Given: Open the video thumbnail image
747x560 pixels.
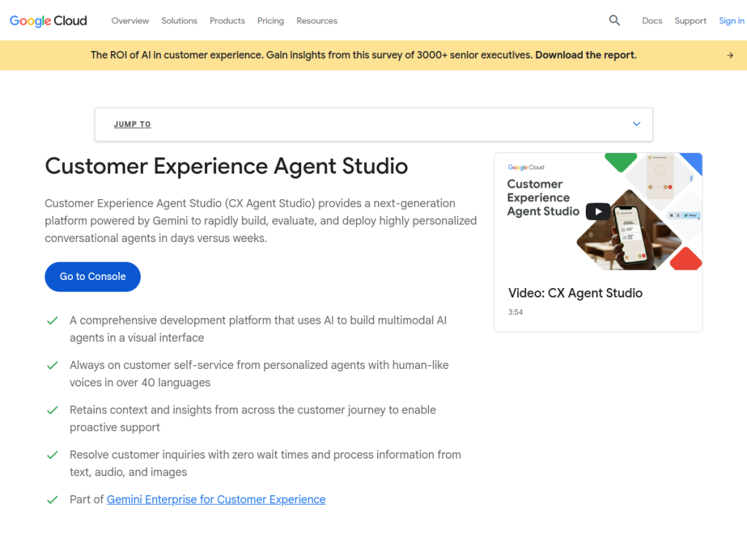Looking at the screenshot, I should [598, 211].
